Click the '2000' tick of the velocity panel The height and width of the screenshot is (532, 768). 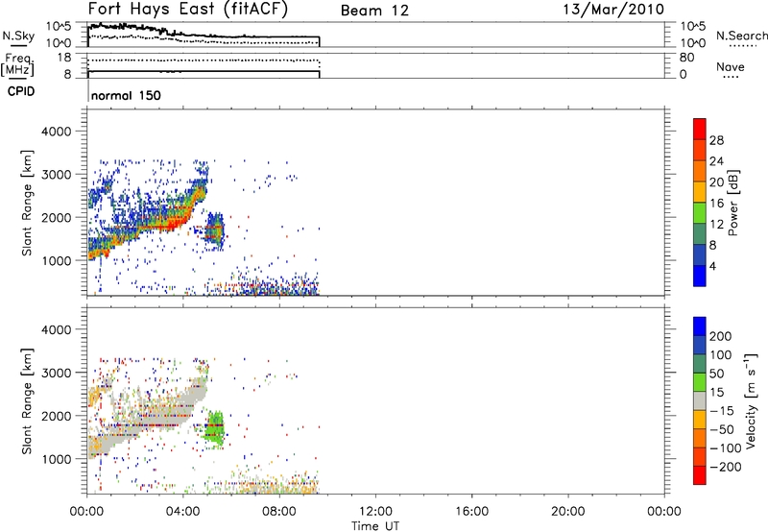[x=56, y=416]
